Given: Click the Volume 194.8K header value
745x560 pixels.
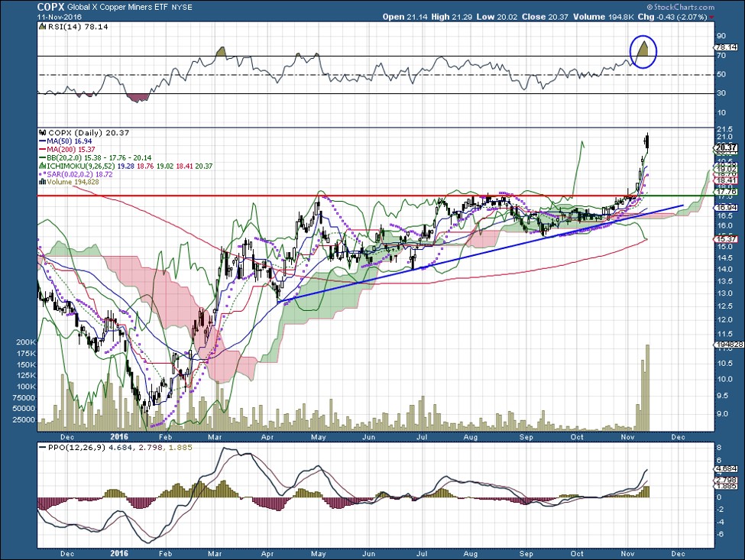Looking at the screenshot, I should [x=604, y=17].
